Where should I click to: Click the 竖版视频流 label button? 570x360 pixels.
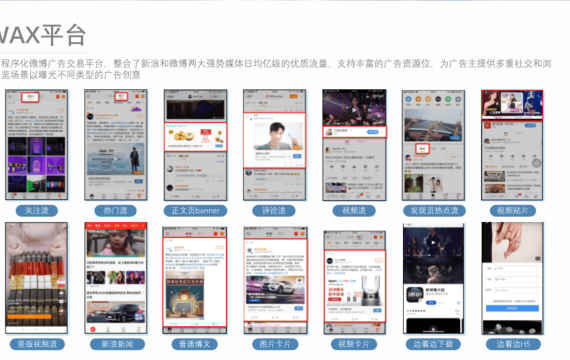37,344
